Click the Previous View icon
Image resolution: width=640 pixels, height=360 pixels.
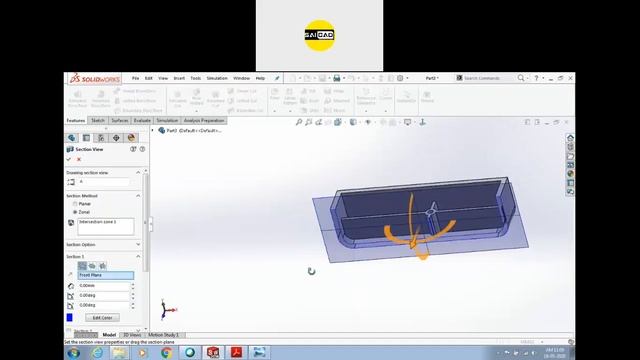point(318,122)
